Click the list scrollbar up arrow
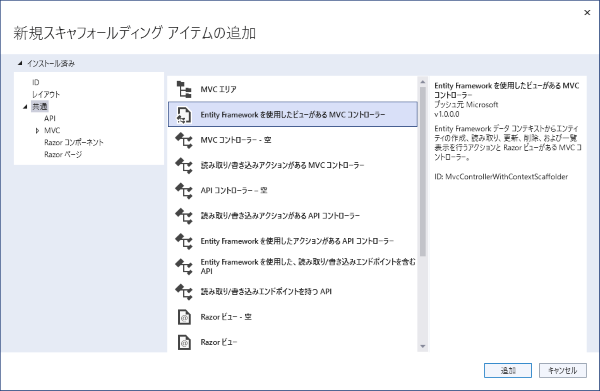The image size is (600, 391). coord(423,82)
